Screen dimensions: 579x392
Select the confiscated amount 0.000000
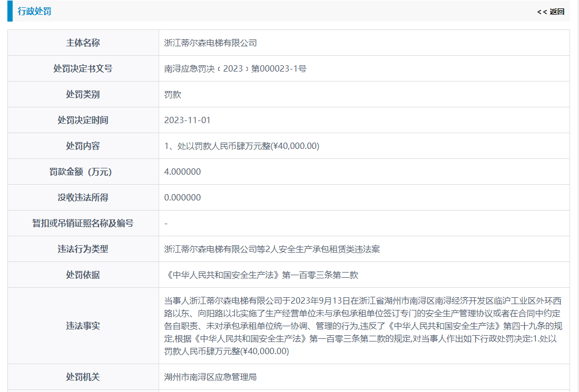click(182, 198)
